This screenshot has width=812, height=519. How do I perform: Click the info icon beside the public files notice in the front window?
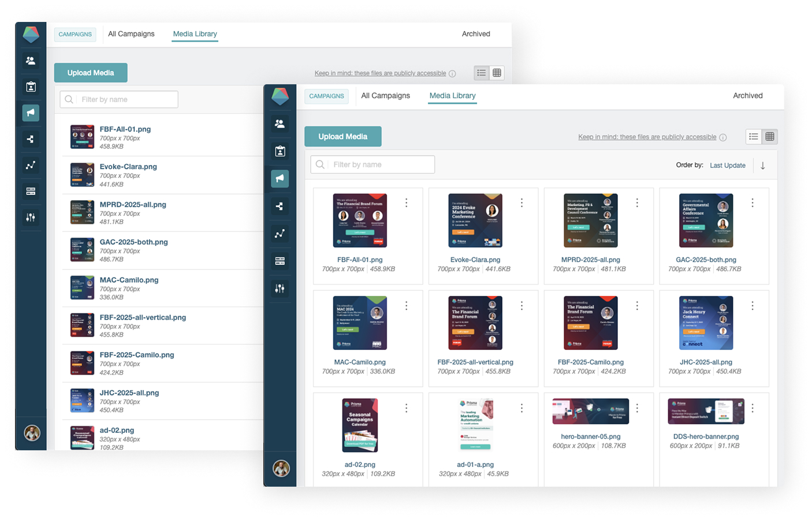point(723,137)
